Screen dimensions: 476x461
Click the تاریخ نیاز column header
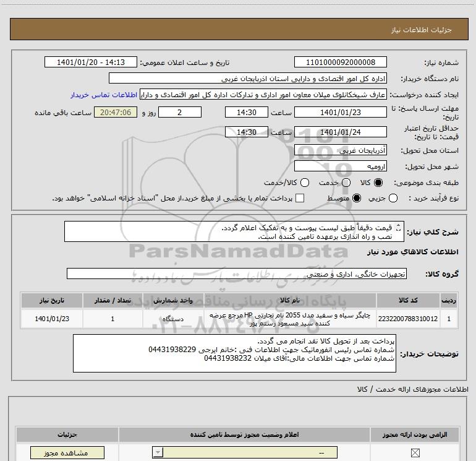[52, 300]
